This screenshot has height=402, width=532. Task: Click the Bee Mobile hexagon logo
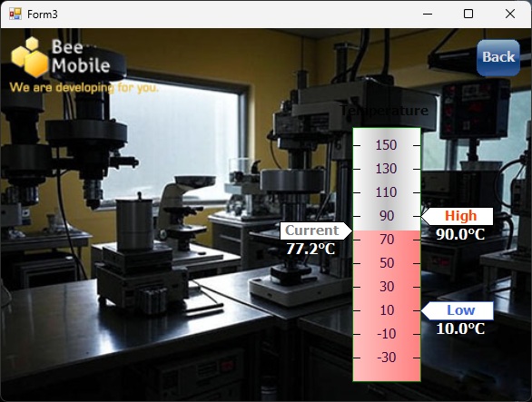(x=30, y=56)
